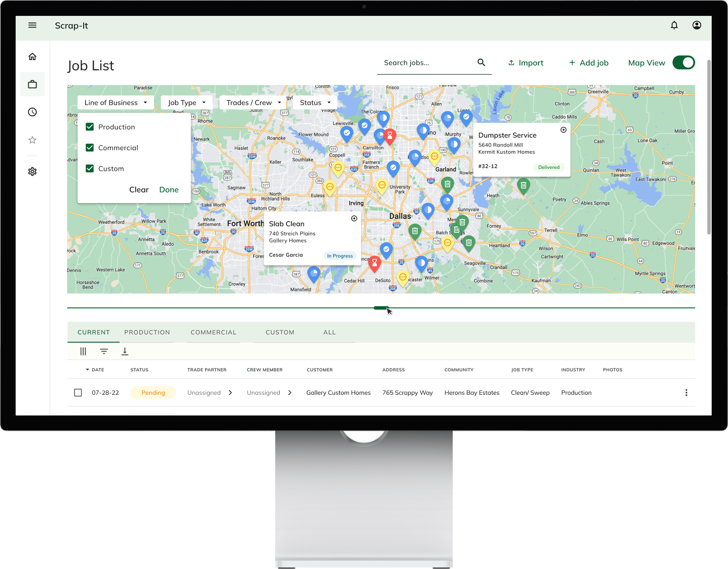Click the search magnifier icon
This screenshot has width=728, height=569.
[x=481, y=63]
